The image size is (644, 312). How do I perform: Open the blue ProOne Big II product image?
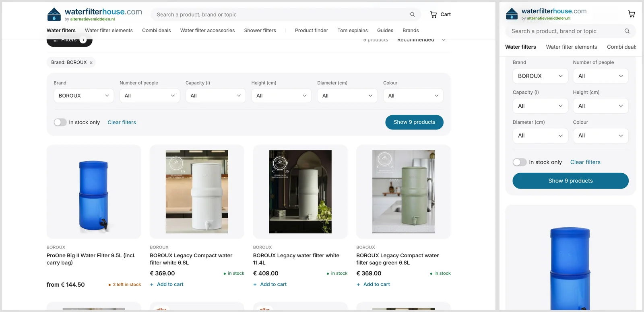tap(94, 192)
